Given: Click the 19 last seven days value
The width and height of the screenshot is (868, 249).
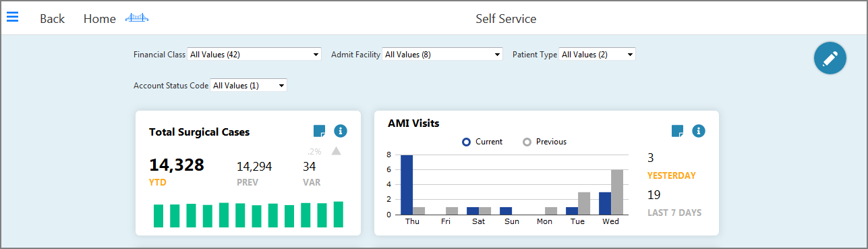Looking at the screenshot, I should [654, 195].
